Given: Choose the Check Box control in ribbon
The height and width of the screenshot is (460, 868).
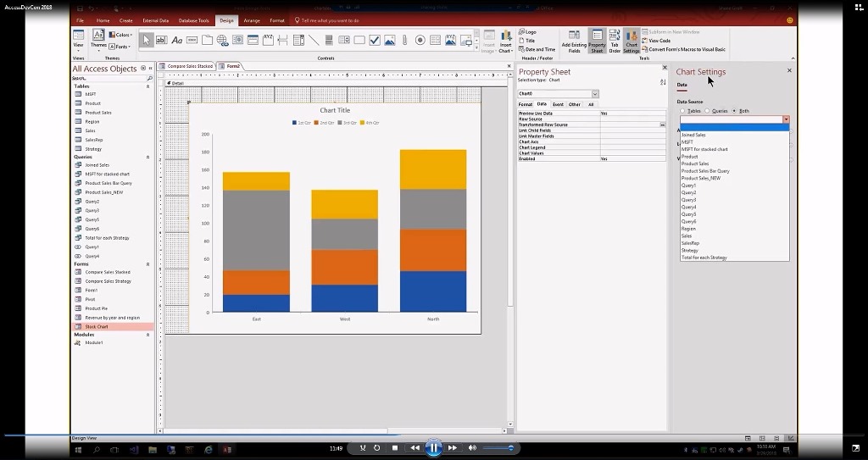Looking at the screenshot, I should pyautogui.click(x=375, y=40).
